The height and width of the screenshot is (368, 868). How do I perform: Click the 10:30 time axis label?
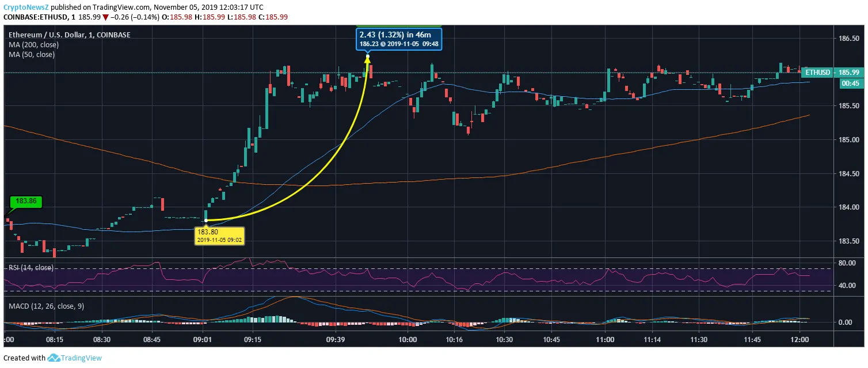[504, 340]
